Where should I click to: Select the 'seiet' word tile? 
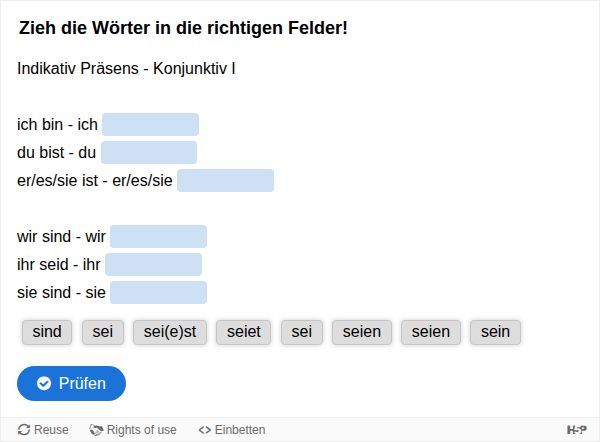244,332
